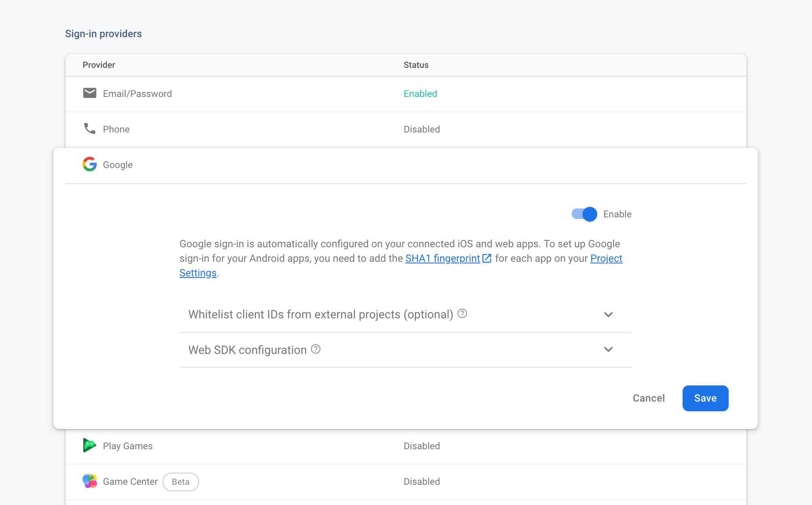This screenshot has height=505, width=812.
Task: Click external link icon after SHA1 fingerprint
Action: coord(487,259)
